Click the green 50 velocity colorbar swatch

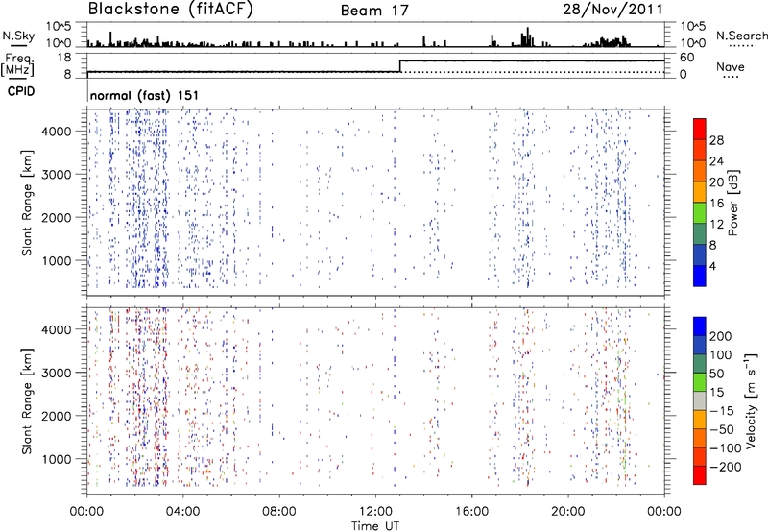point(700,382)
